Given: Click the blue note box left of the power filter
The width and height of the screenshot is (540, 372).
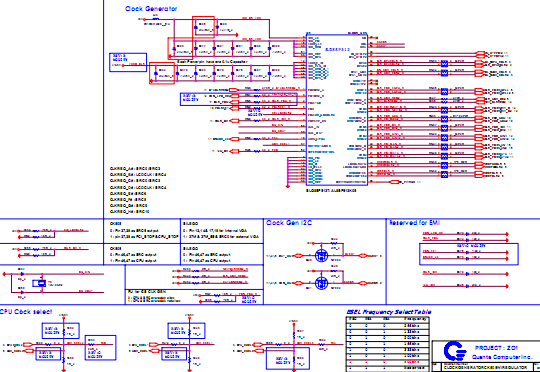Looking at the screenshot, I should pos(128,62).
